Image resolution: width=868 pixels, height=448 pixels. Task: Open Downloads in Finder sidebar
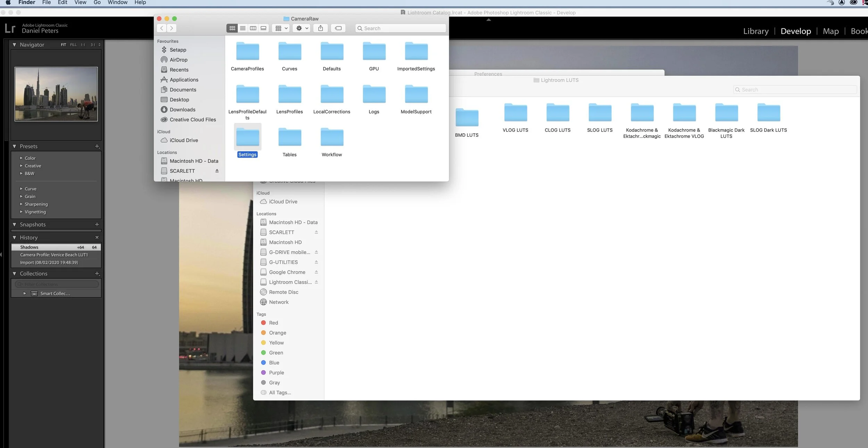coord(182,110)
